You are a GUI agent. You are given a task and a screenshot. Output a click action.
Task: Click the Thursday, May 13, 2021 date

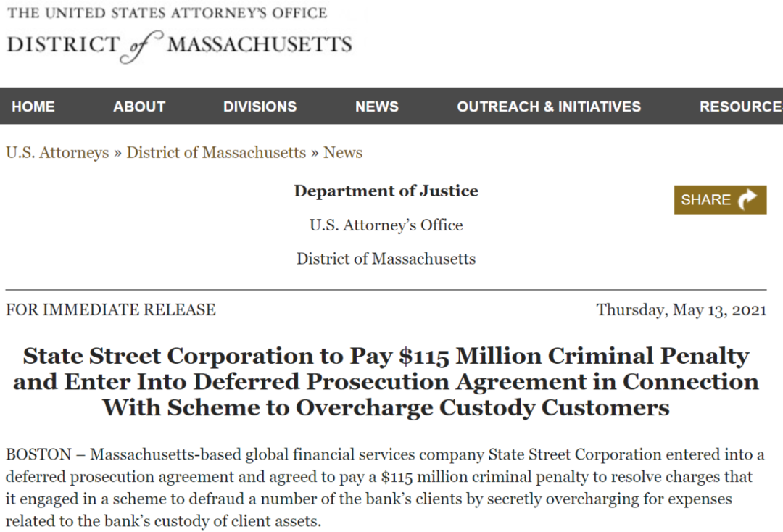[x=681, y=310]
